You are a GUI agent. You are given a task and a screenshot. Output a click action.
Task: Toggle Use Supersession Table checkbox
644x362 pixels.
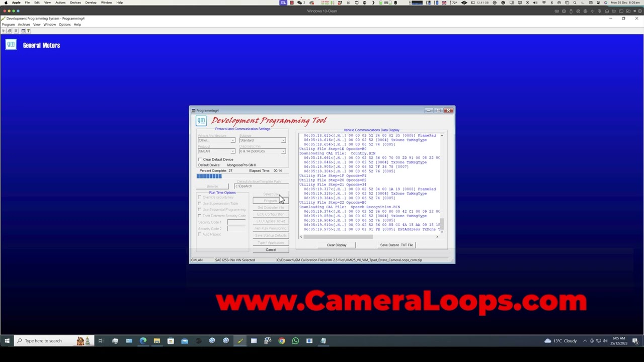pyautogui.click(x=200, y=204)
